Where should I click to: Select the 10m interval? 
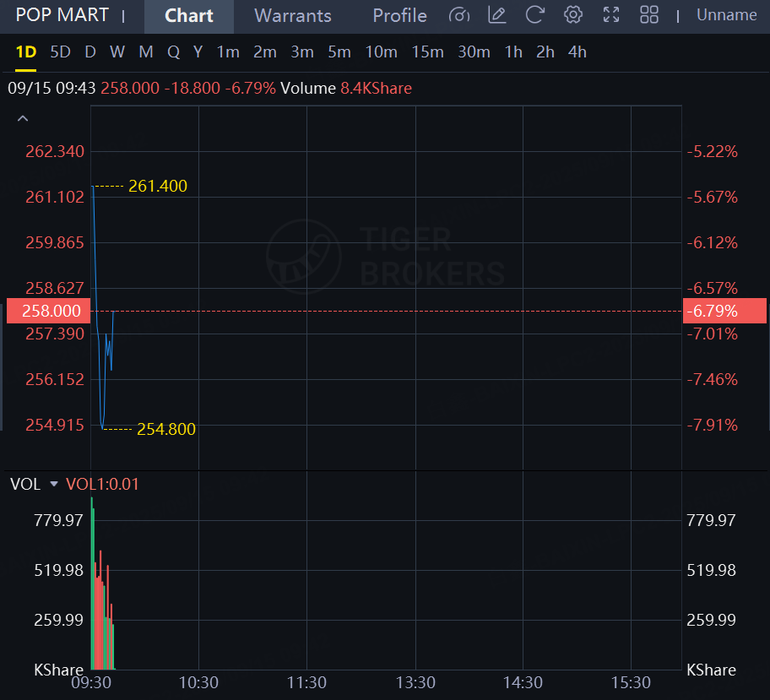point(381,52)
